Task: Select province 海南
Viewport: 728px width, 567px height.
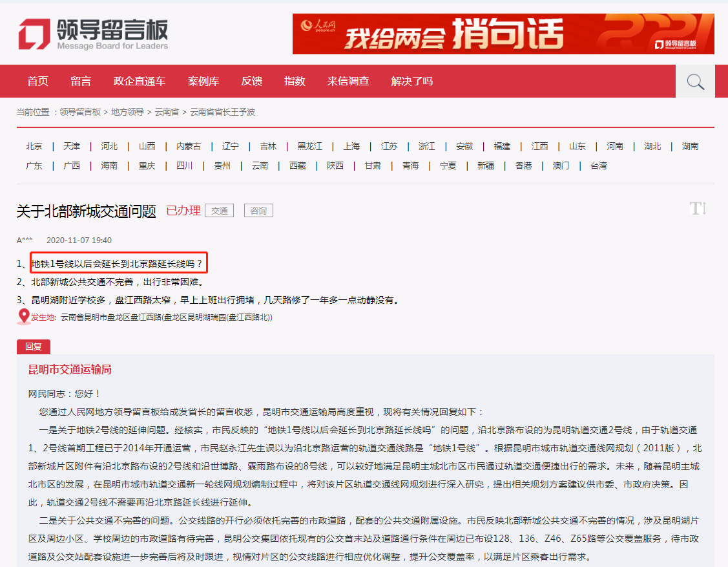Action: (109, 166)
